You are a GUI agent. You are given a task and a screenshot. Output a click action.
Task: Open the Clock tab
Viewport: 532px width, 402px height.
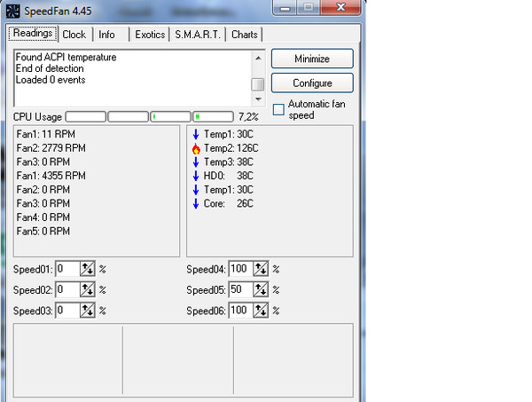tap(74, 35)
